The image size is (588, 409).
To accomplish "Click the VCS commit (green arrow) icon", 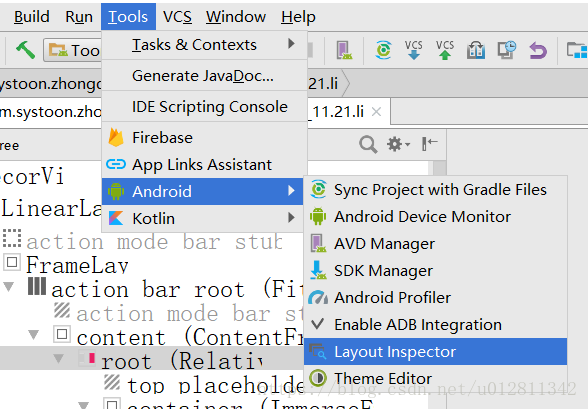I will (445, 50).
